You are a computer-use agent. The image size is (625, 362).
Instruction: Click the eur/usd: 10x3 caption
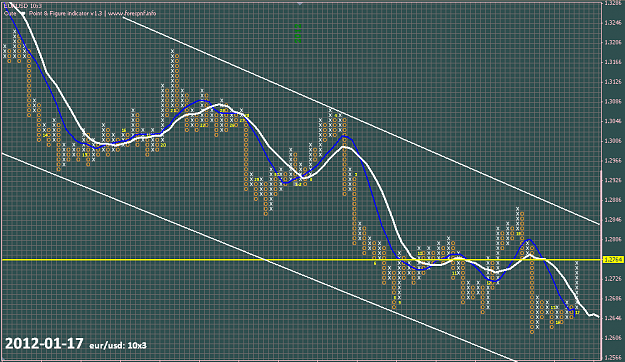[x=118, y=345]
